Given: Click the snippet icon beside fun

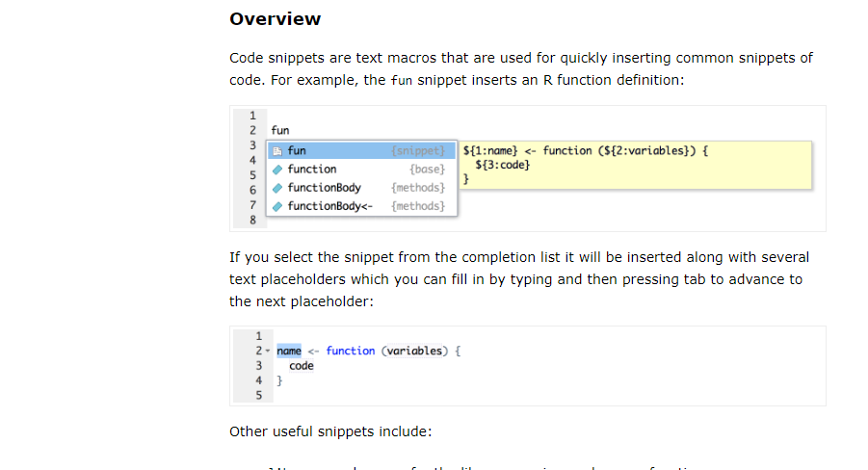Looking at the screenshot, I should click(277, 151).
